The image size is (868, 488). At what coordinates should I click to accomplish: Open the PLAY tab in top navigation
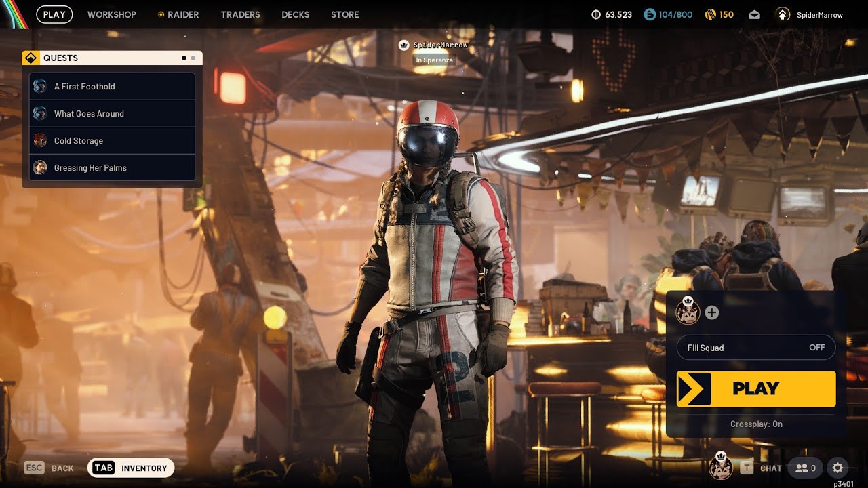coord(54,14)
